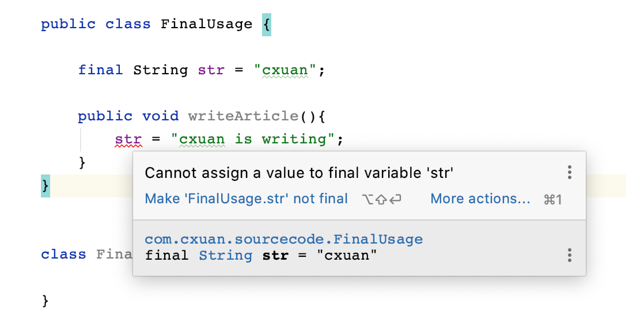Click the "cxuan" string in the field declaration

click(285, 70)
